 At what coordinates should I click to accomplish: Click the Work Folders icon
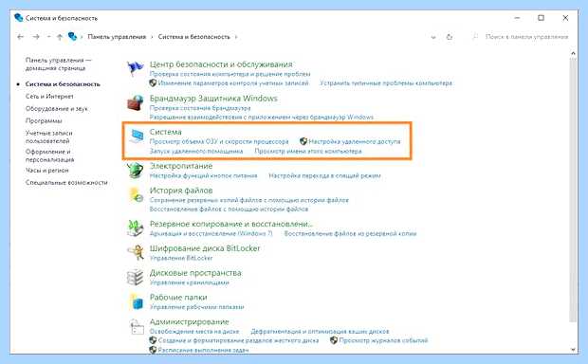click(x=136, y=301)
